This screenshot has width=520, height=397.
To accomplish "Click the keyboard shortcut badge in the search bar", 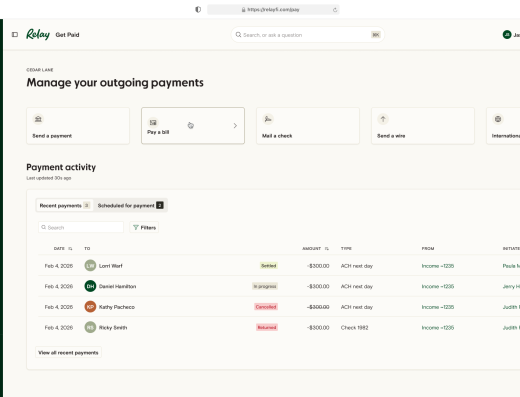I will (376, 35).
